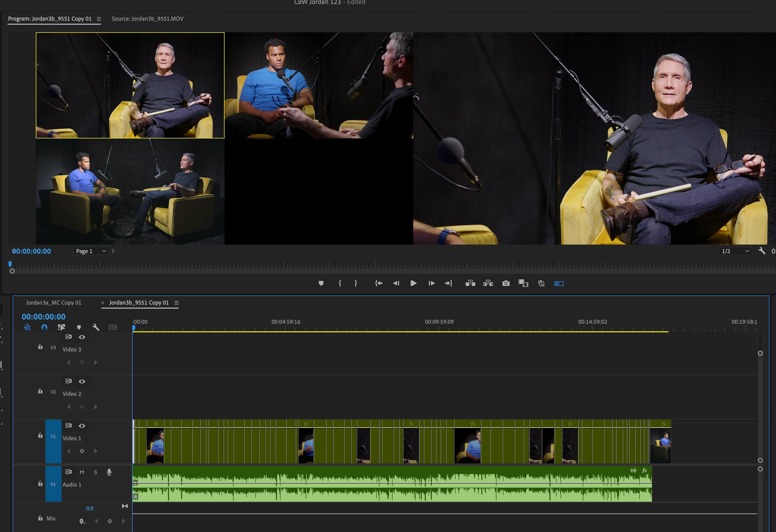Enable voice-over record on Audio 1
The width and height of the screenshot is (776, 532).
click(x=109, y=472)
